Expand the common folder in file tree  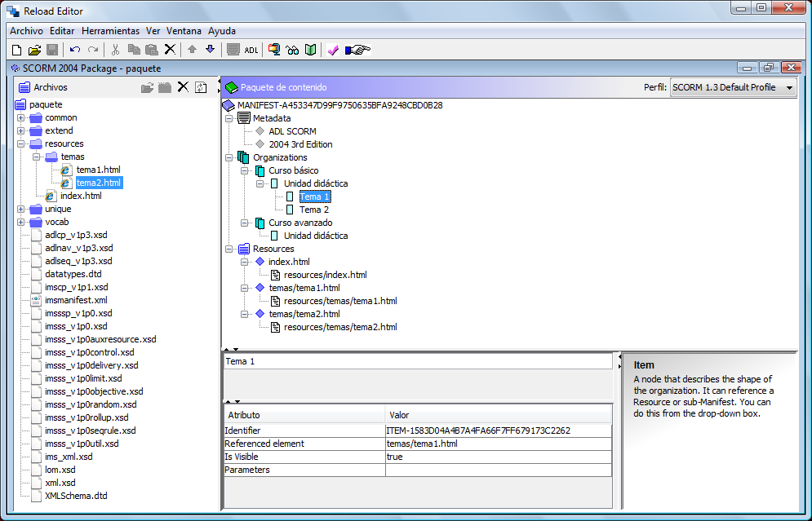(x=20, y=118)
